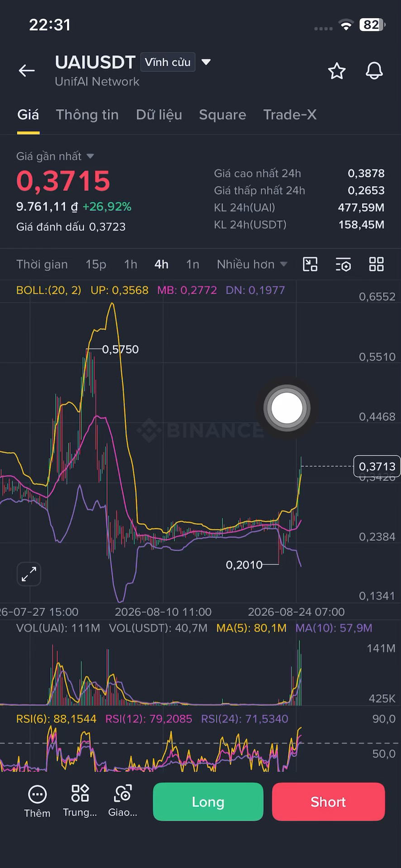Go back using the left arrow
Image resolution: width=401 pixels, height=868 pixels.
pos(27,71)
